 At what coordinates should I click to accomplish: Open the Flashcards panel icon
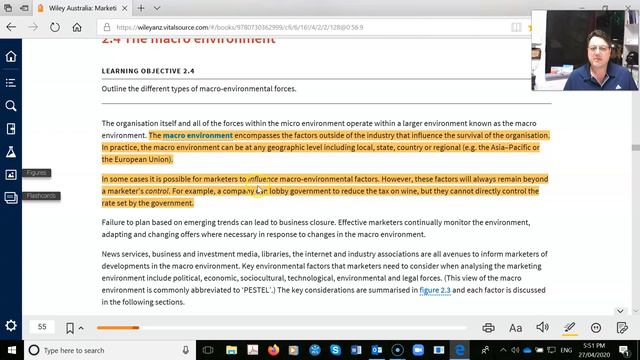point(11,198)
